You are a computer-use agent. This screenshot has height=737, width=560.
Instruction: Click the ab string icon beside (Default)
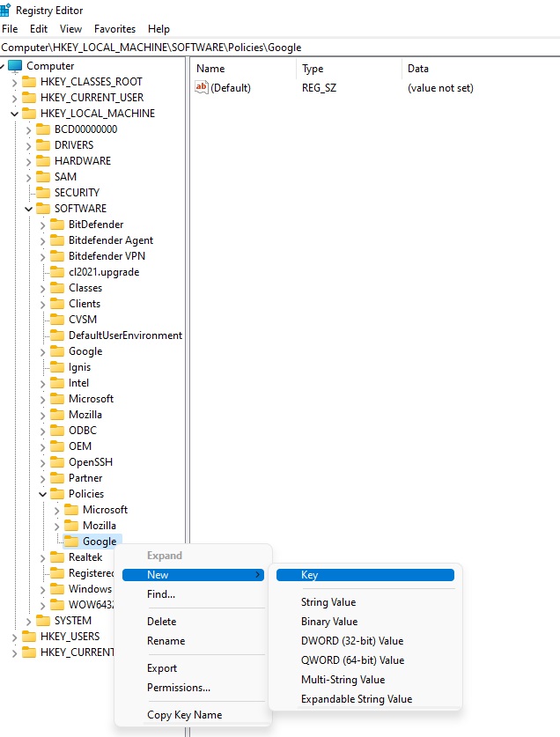pos(202,87)
